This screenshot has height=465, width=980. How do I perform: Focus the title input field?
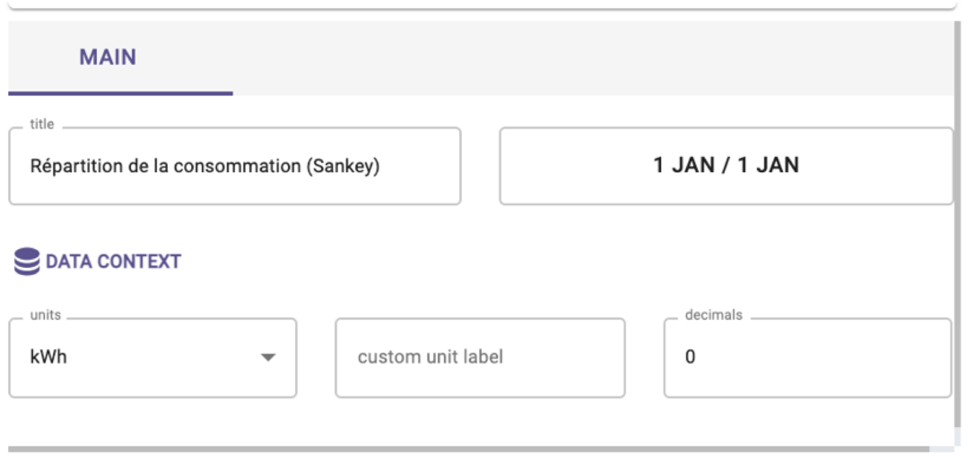235,166
